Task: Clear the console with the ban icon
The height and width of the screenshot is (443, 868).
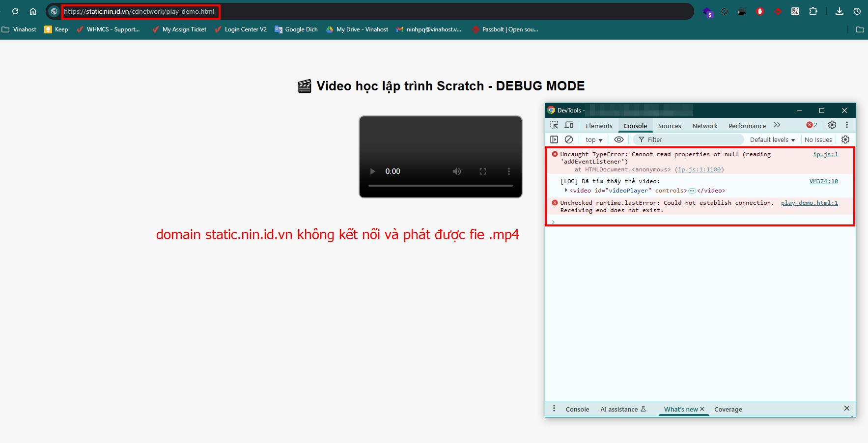Action: pyautogui.click(x=569, y=139)
